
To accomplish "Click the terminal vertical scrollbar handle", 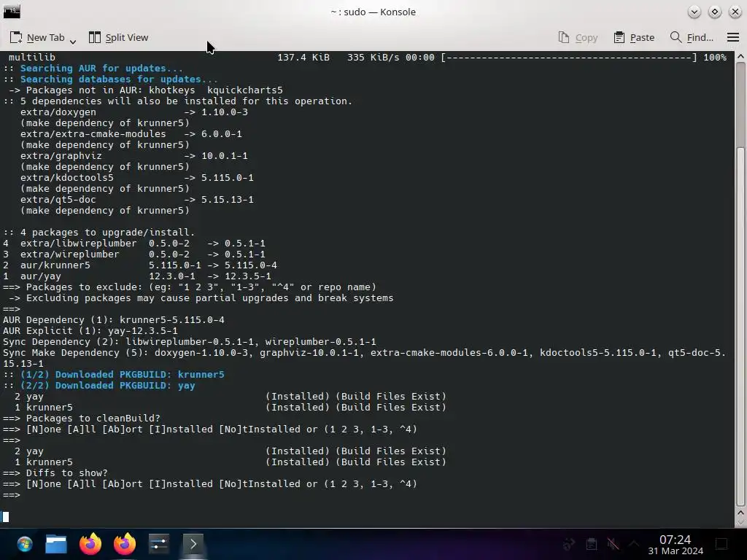I will click(740, 326).
